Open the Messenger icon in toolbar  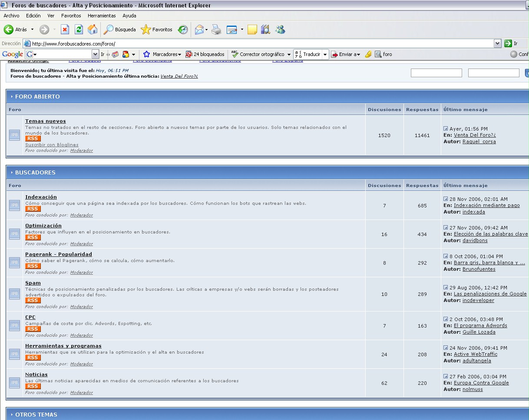(280, 30)
